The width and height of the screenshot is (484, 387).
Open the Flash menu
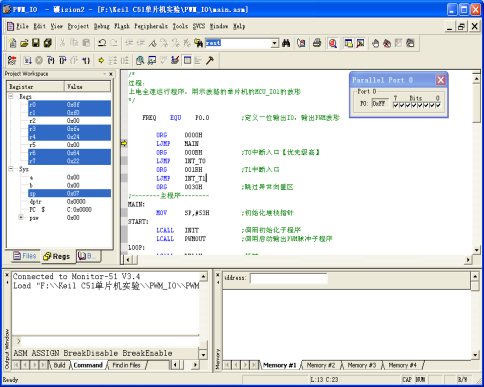[122, 26]
